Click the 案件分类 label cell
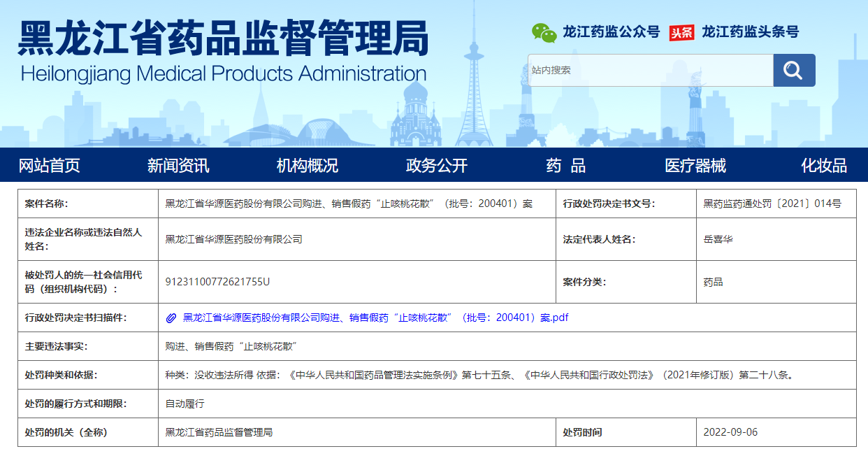Image resolution: width=868 pixels, height=456 pixels. (626, 282)
